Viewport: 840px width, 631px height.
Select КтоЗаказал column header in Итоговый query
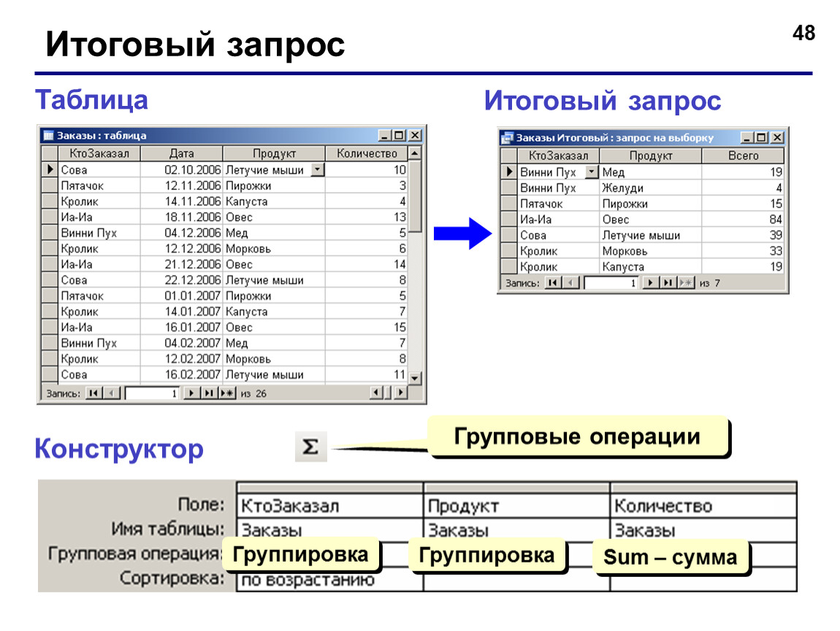pyautogui.click(x=558, y=156)
